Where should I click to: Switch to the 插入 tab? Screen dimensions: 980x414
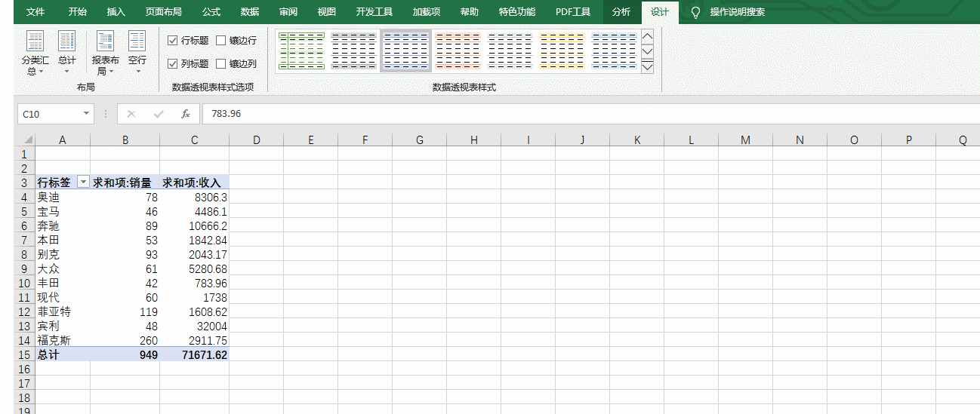pyautogui.click(x=116, y=12)
